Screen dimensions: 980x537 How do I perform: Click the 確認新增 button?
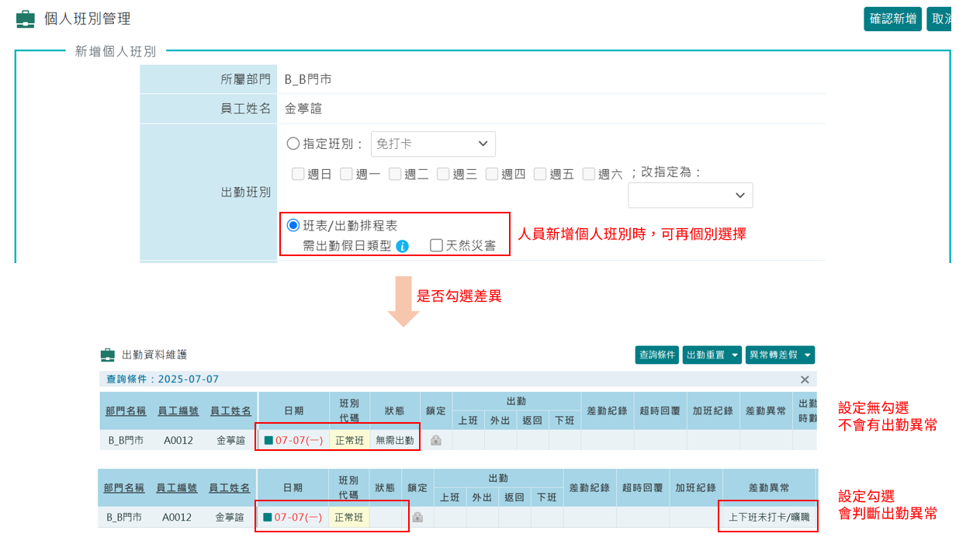pyautogui.click(x=892, y=17)
